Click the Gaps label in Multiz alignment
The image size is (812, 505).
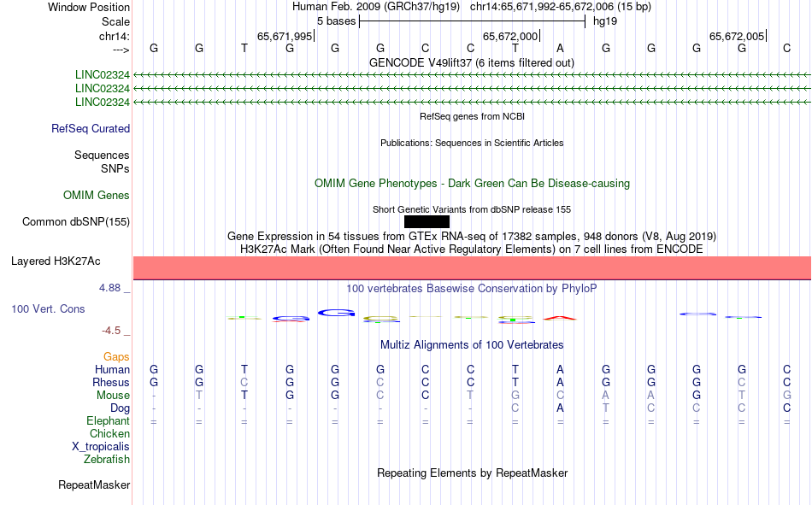tap(116, 357)
